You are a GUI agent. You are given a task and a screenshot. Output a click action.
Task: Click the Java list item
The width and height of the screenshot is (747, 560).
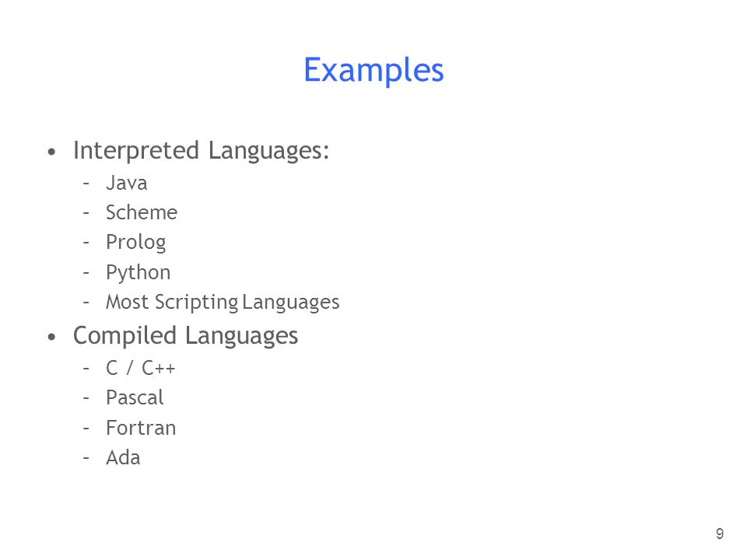coord(126,183)
